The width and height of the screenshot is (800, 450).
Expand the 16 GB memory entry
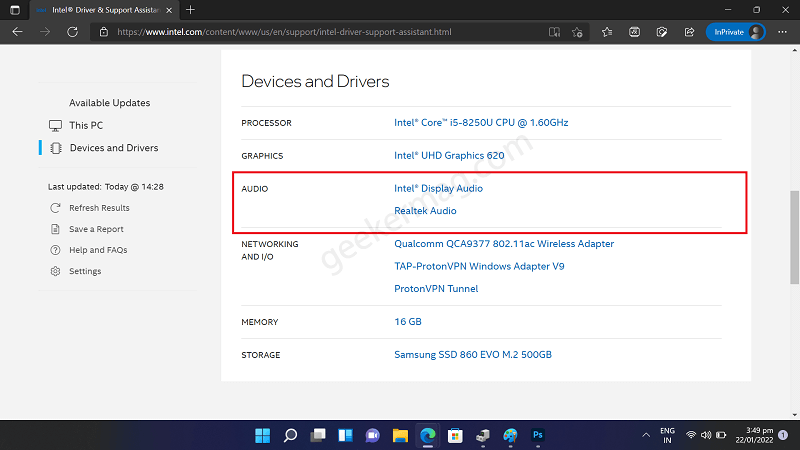[x=408, y=321]
